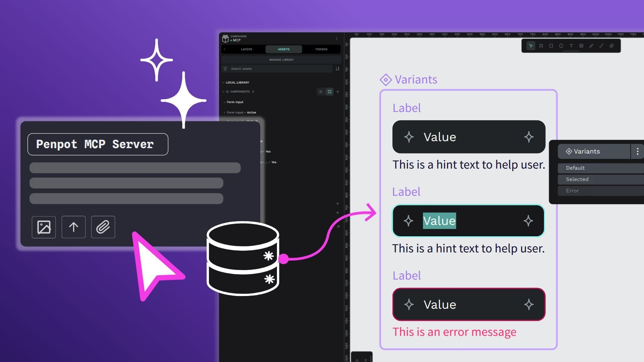
Task: Switch components to list view
Action: point(321,92)
